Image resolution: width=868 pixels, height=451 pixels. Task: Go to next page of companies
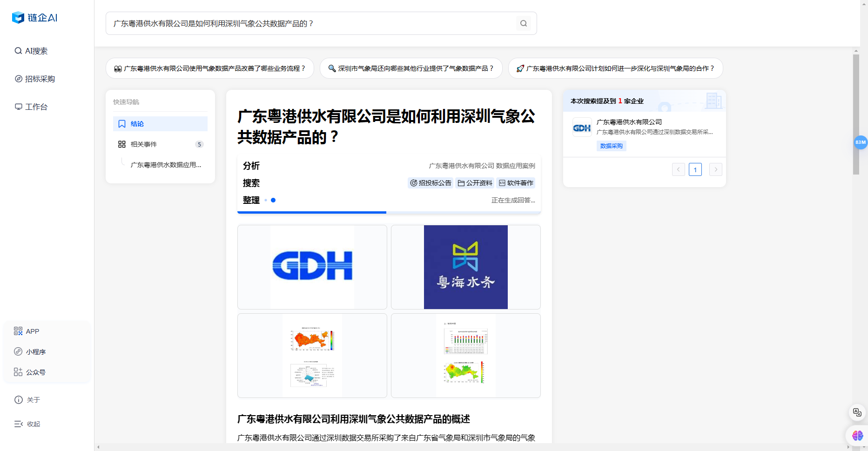coord(715,169)
